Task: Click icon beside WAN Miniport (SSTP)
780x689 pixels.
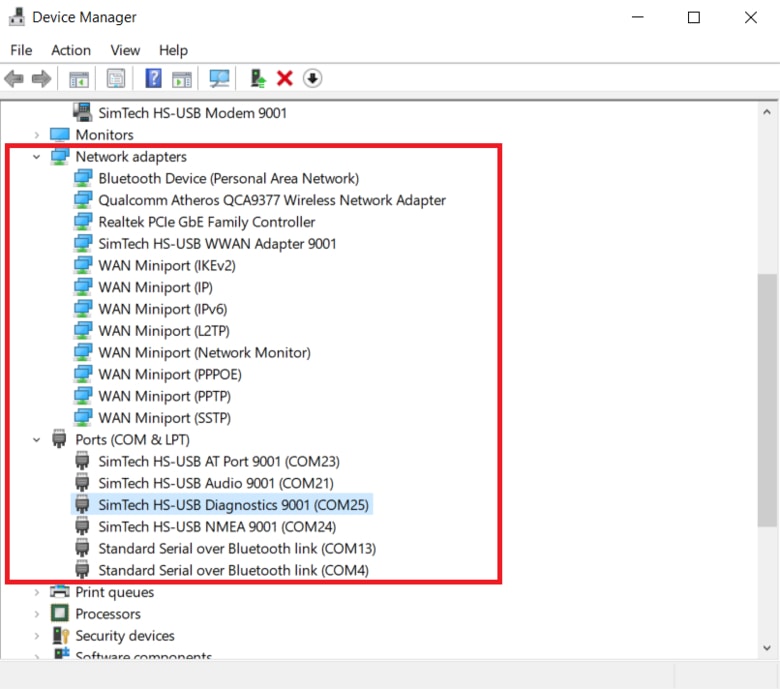Action: tap(83, 417)
